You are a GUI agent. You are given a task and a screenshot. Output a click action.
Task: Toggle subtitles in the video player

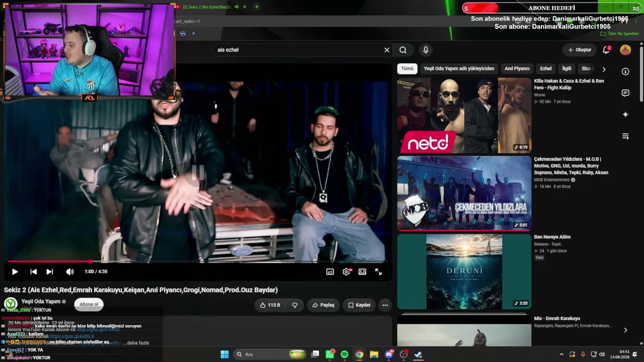tap(330, 271)
